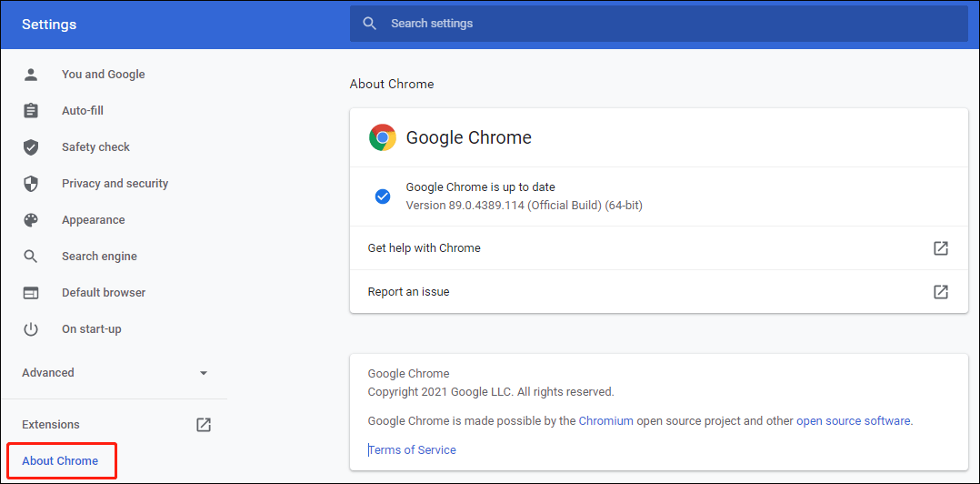This screenshot has height=484, width=980.
Task: Click the Google Chrome title in card
Action: (469, 137)
